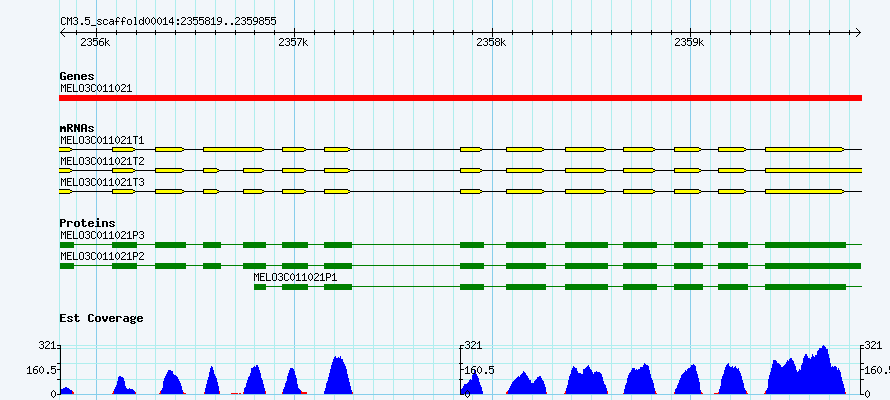Image resolution: width=890 pixels, height=400 pixels.
Task: Click the 2359k ruler label
Action: tap(689, 43)
